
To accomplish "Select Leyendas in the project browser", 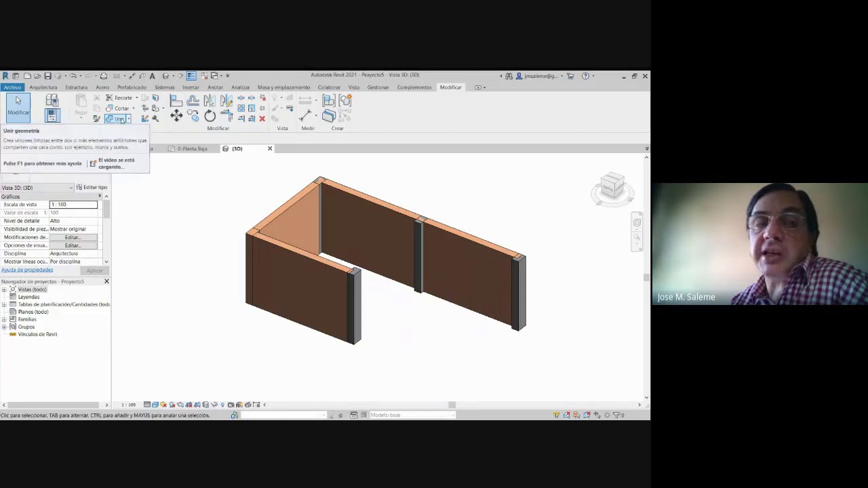I will click(x=28, y=297).
